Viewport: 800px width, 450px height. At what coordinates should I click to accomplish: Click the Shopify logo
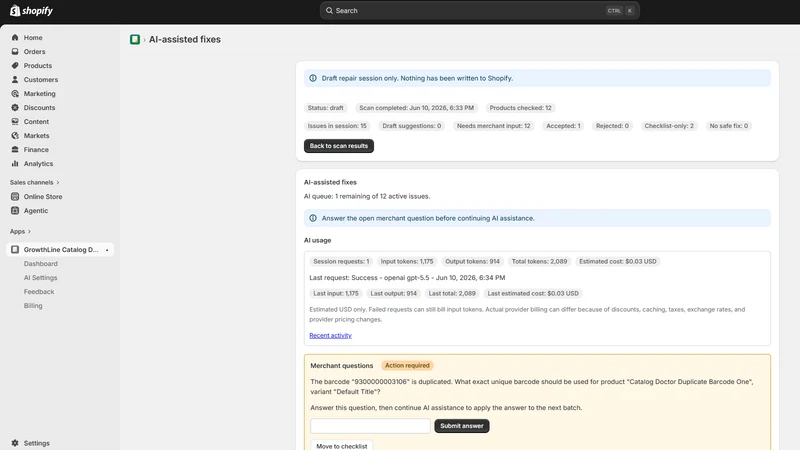pyautogui.click(x=31, y=10)
